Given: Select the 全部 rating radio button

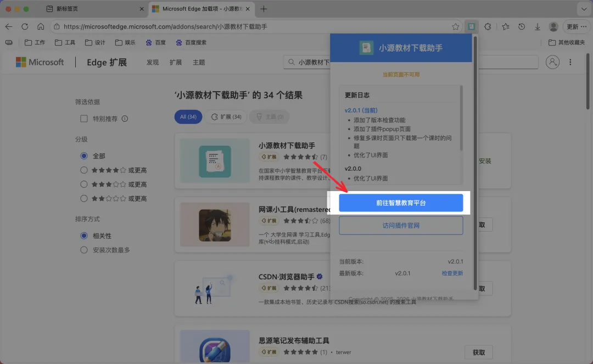Looking at the screenshot, I should (x=84, y=156).
